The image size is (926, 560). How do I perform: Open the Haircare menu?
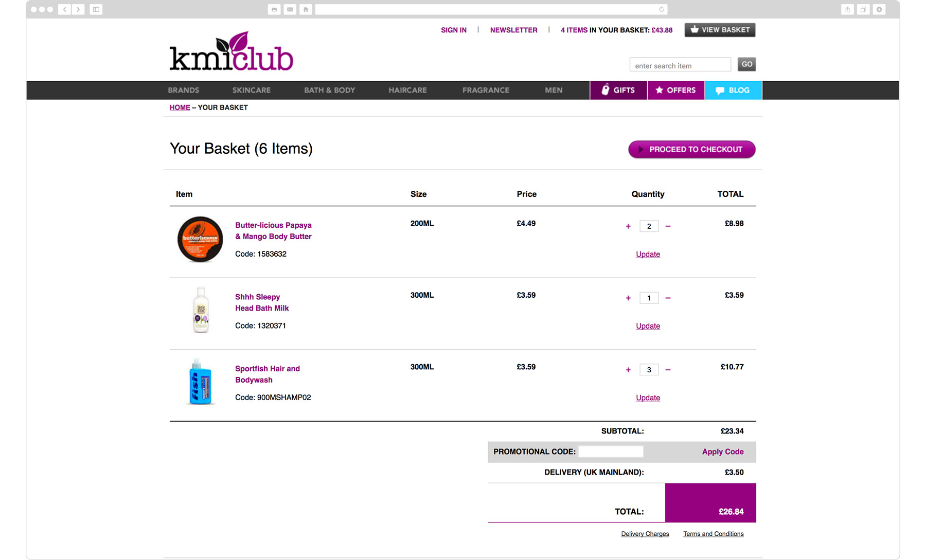click(407, 90)
